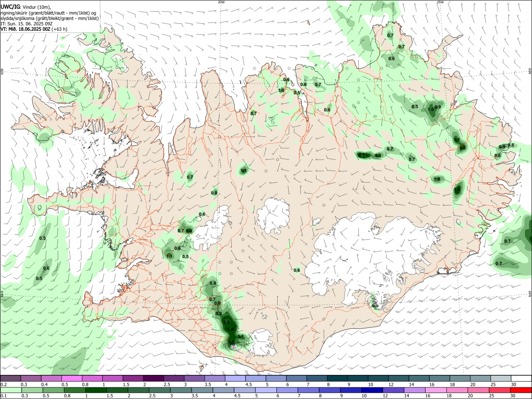This screenshot has height=399, width=532.
Task: Click the 2.1 precipitation value on the map
Action: click(362, 155)
